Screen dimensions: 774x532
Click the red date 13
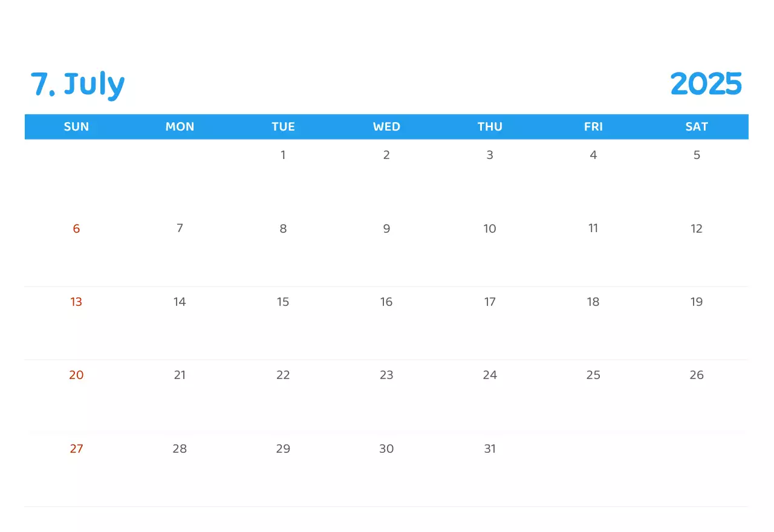[x=76, y=302]
